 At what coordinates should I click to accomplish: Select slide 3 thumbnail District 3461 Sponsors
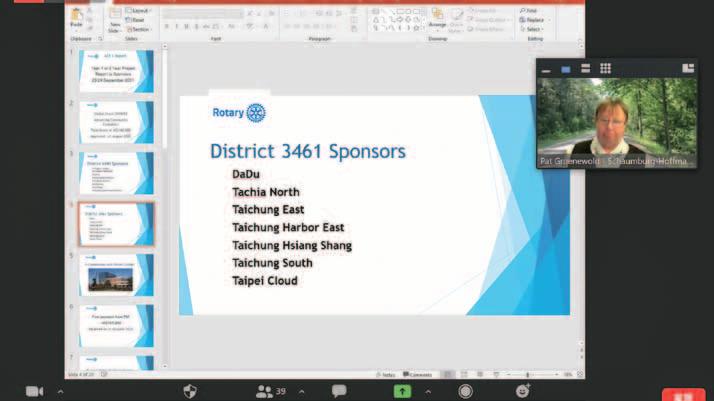[116, 173]
